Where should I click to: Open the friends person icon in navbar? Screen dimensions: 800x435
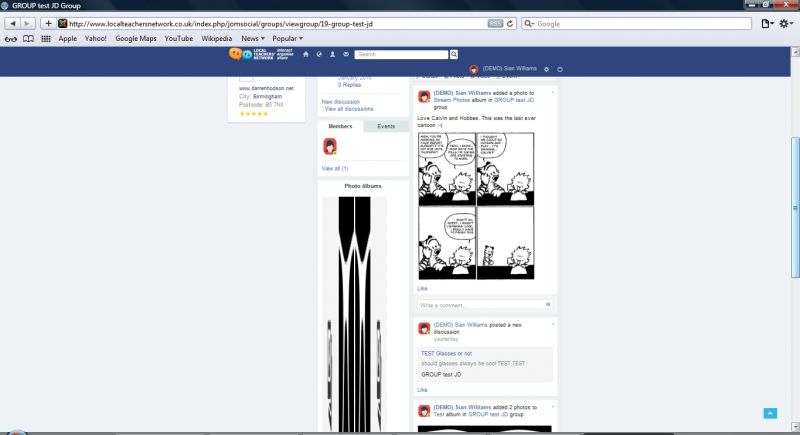coord(332,54)
